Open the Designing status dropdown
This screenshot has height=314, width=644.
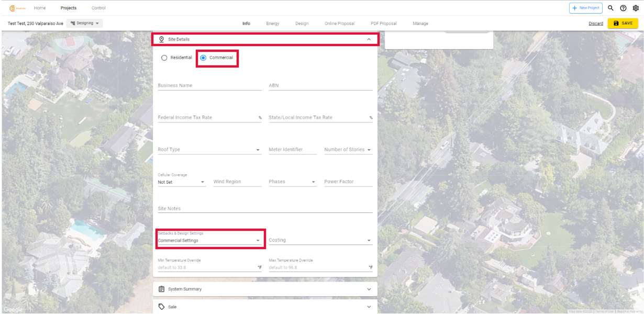click(85, 23)
